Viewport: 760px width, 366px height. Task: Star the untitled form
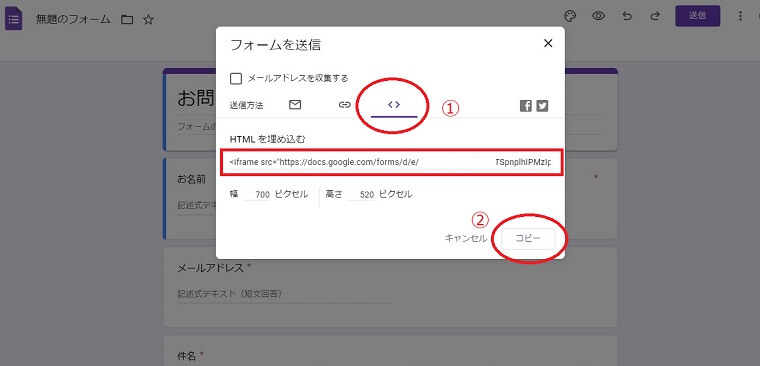[x=148, y=19]
